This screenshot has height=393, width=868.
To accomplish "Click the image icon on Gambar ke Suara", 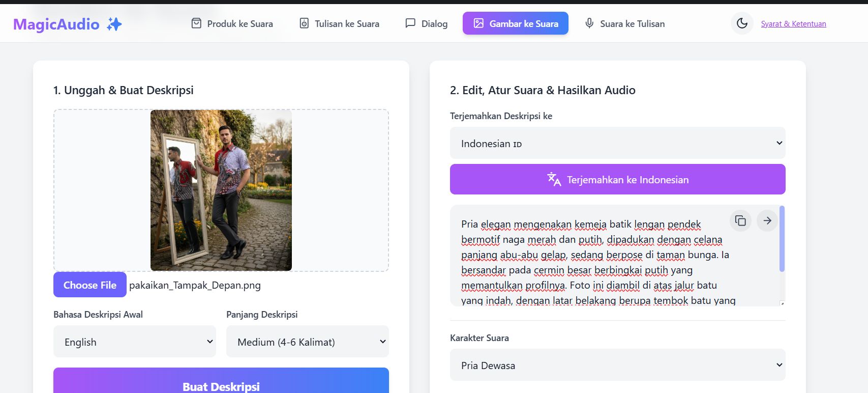I will (478, 23).
